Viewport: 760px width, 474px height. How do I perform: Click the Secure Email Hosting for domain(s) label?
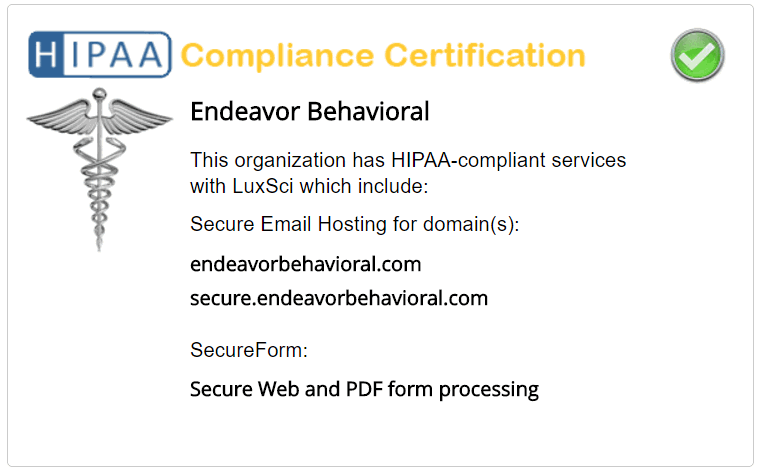355,224
